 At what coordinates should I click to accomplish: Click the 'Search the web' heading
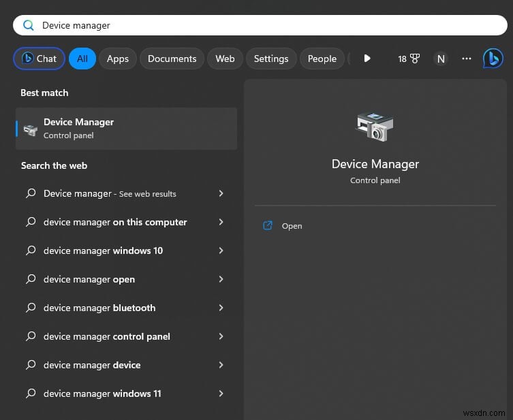click(x=54, y=165)
